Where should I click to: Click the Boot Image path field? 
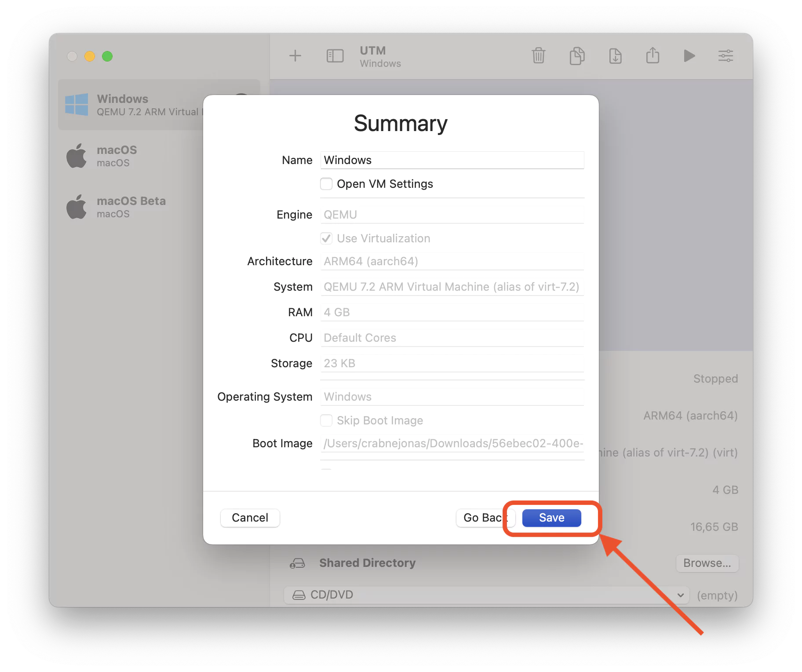[452, 443]
